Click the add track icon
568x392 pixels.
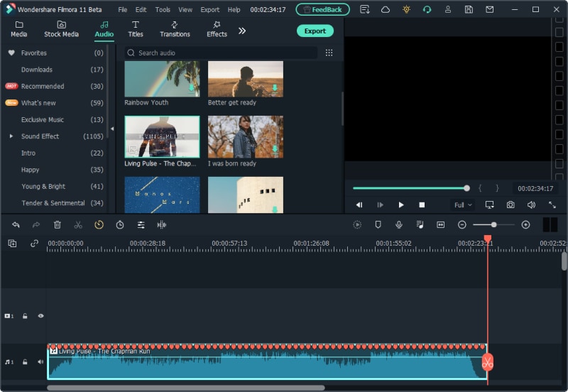pyautogui.click(x=12, y=244)
